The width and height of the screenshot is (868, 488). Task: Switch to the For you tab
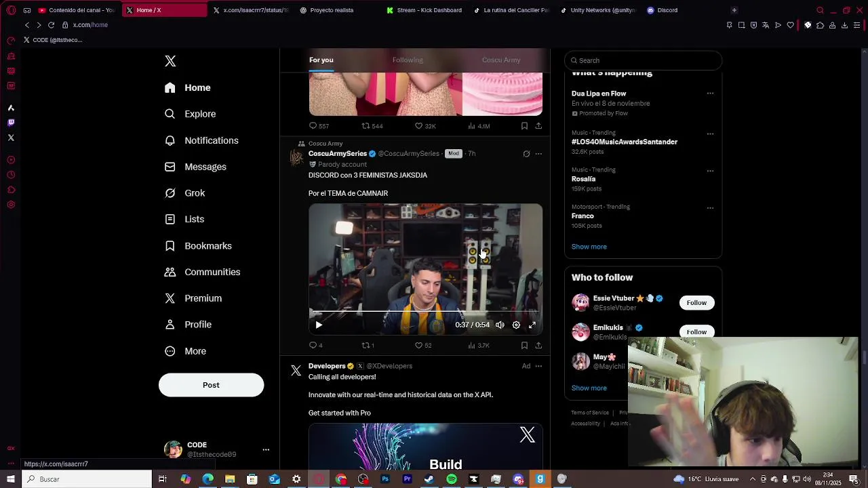point(321,60)
